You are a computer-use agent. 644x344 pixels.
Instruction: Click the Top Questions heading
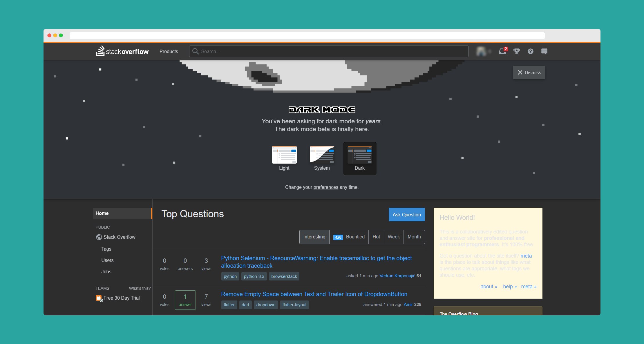193,214
